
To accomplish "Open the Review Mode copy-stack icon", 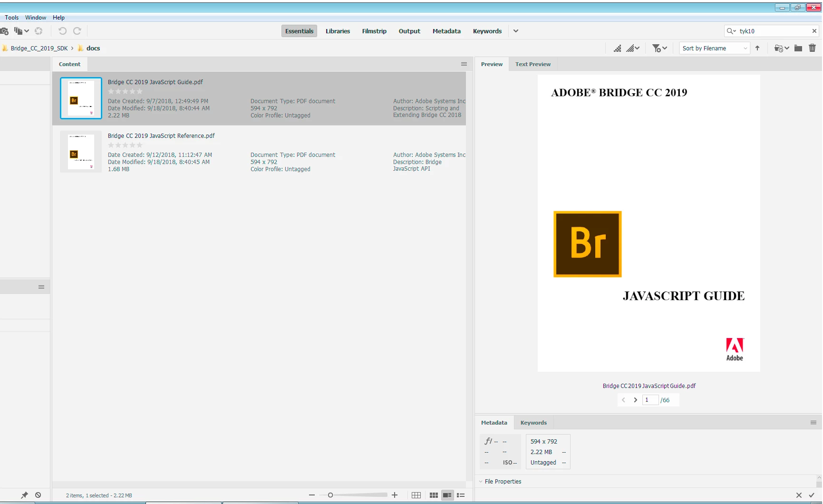I will pyautogui.click(x=18, y=31).
